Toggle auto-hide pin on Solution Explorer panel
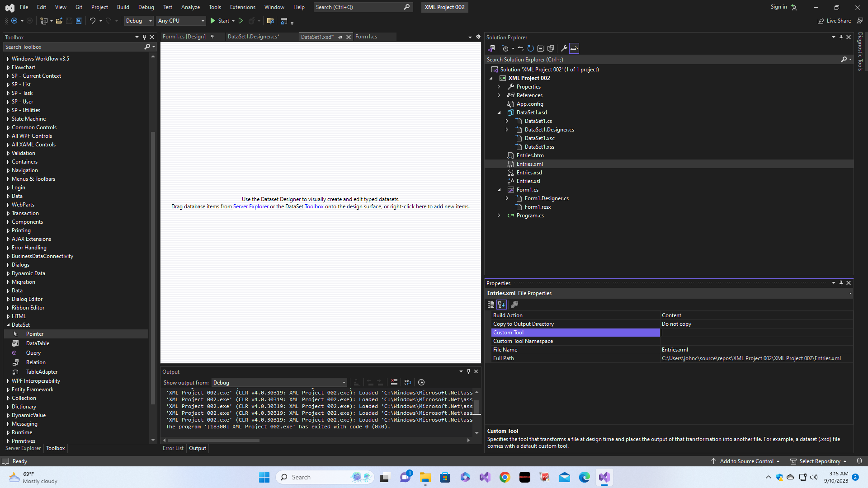 pyautogui.click(x=841, y=37)
